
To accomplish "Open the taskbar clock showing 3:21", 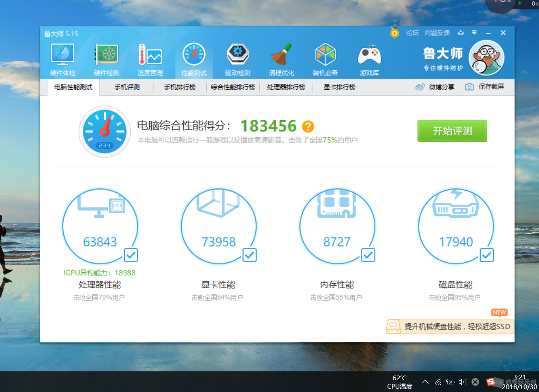I will click(x=520, y=381).
